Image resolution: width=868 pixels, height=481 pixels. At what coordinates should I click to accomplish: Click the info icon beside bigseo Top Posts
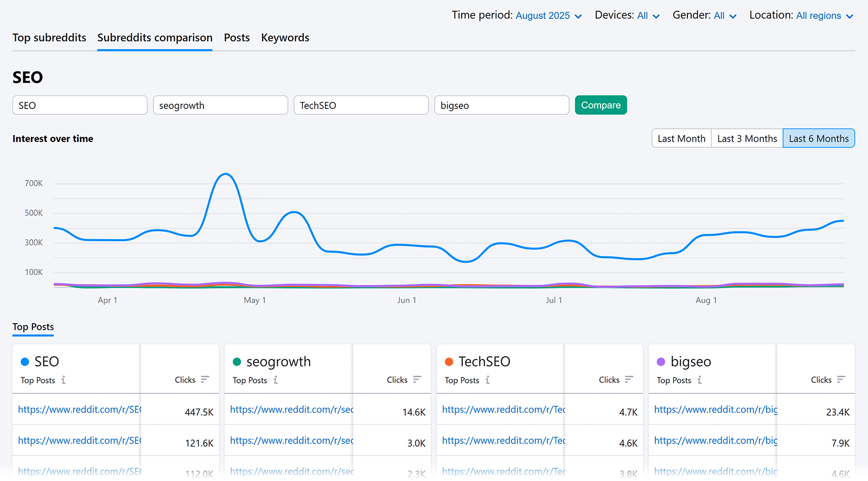click(x=700, y=380)
